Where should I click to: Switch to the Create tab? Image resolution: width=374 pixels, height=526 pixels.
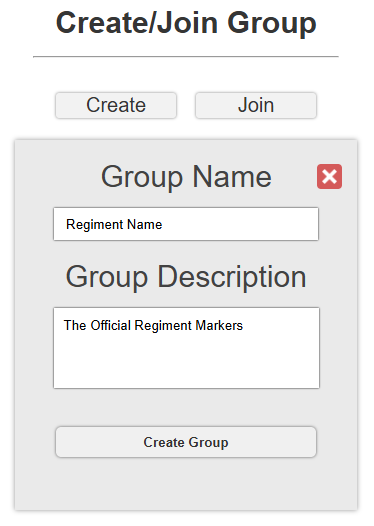[116, 105]
